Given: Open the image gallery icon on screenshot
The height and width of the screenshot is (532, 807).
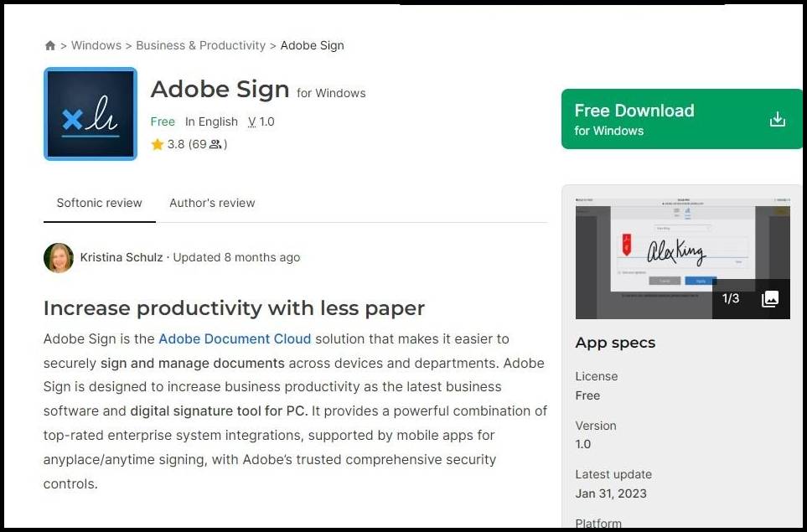Looking at the screenshot, I should pyautogui.click(x=770, y=298).
